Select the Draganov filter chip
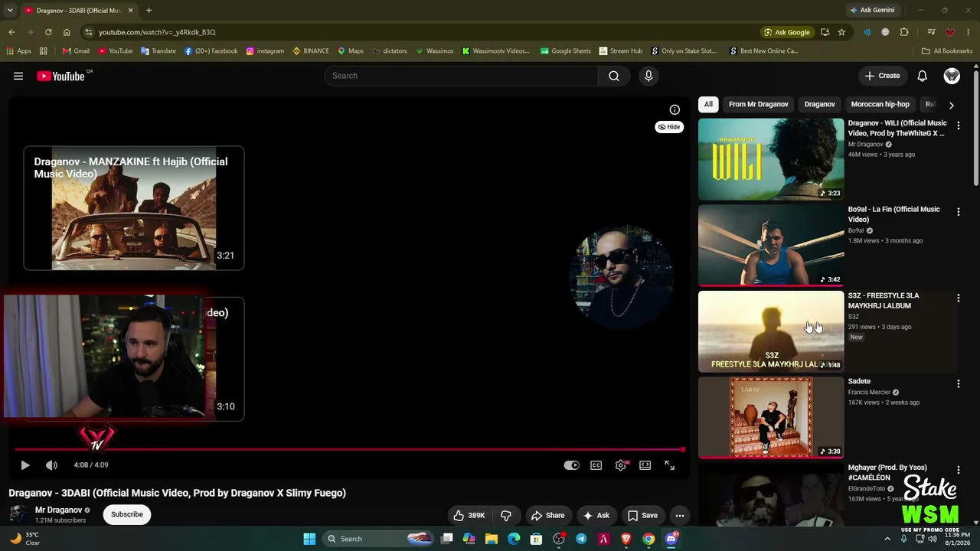 (x=819, y=104)
